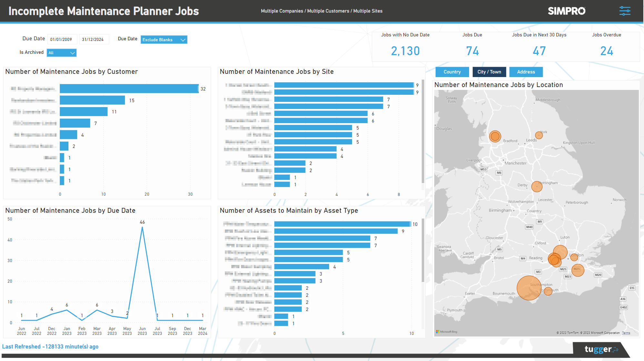Expand the Is Archived filter dropdown

click(61, 53)
